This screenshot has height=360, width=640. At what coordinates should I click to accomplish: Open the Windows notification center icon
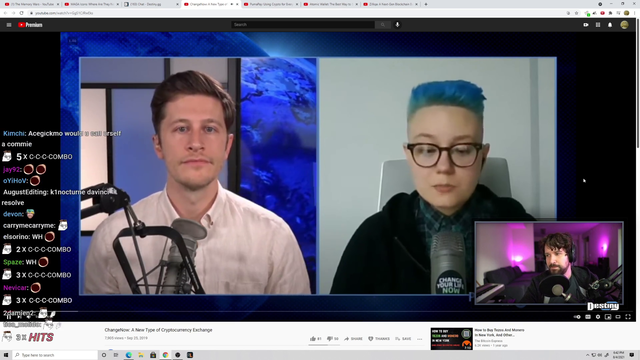(632, 355)
